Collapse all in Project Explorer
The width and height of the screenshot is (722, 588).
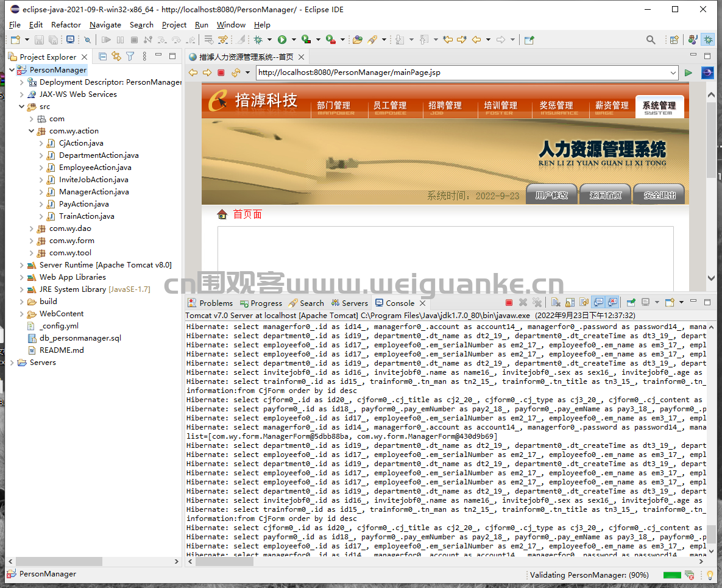[x=103, y=57]
